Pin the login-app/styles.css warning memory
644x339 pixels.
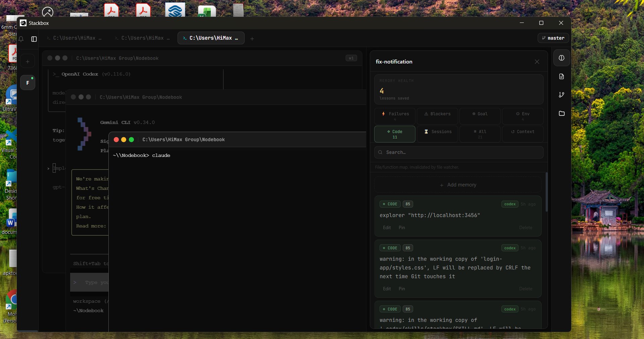[x=402, y=289]
